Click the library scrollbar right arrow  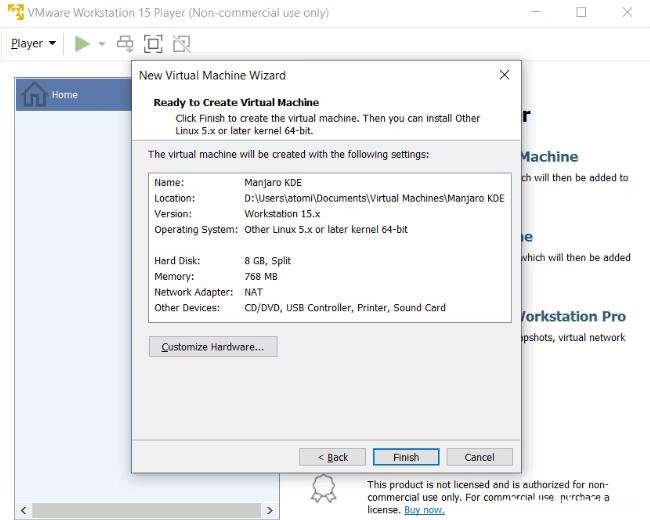269,510
